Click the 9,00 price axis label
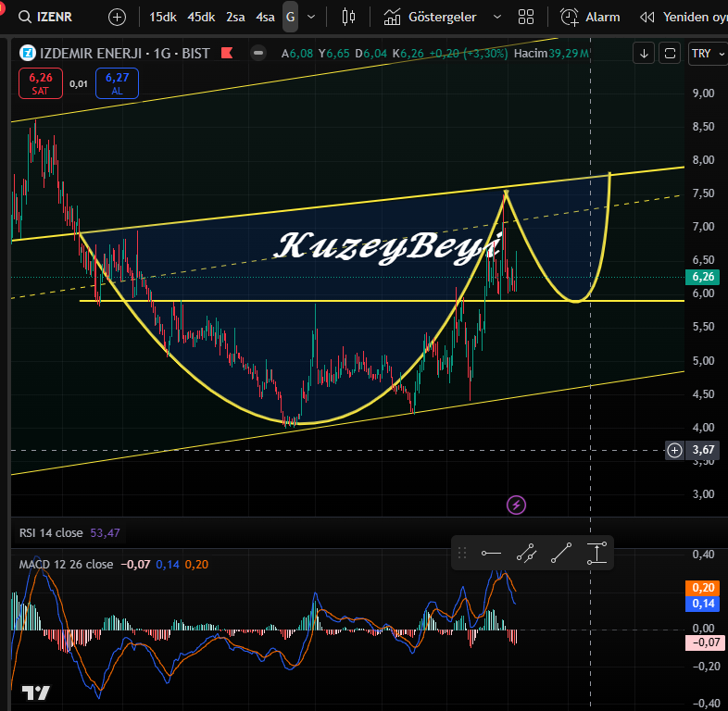Screen dimensions: 728x711 703,94
